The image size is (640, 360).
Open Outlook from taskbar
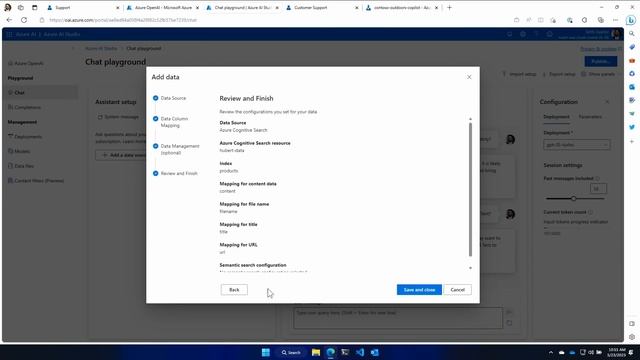pyautogui.click(x=375, y=352)
